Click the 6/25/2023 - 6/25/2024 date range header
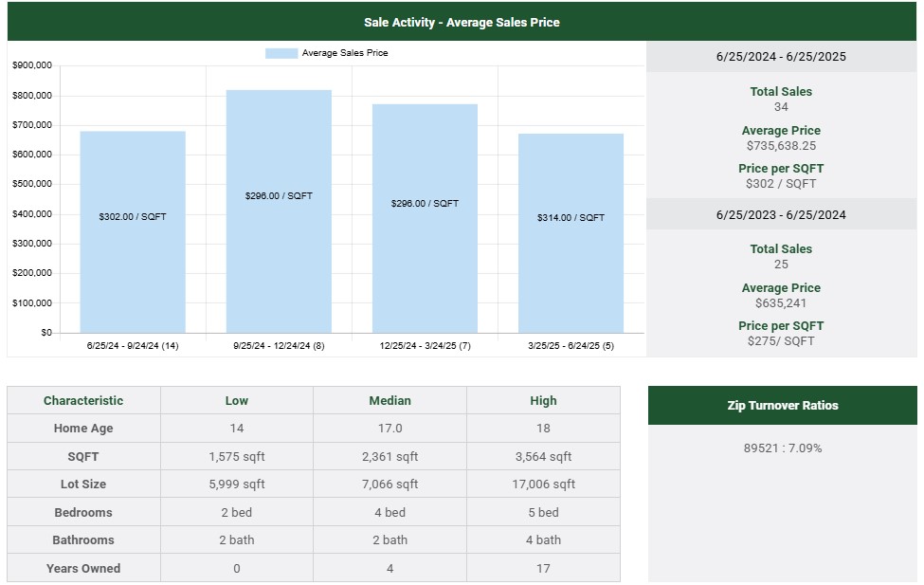 click(x=781, y=214)
